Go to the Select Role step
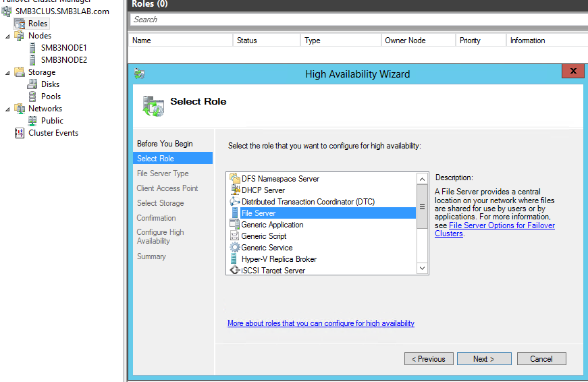 point(173,158)
